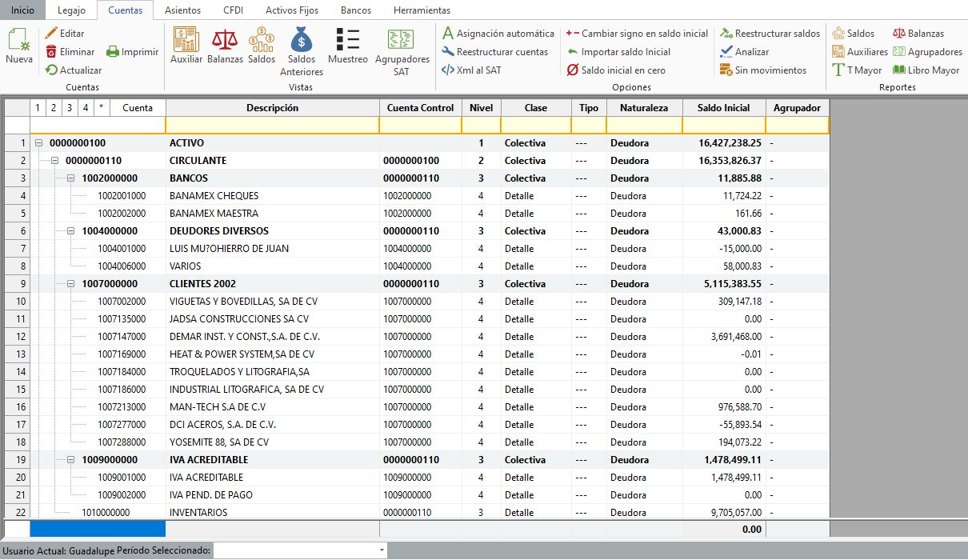Click Xml al SAT option
The width and height of the screenshot is (968, 560).
click(x=471, y=70)
